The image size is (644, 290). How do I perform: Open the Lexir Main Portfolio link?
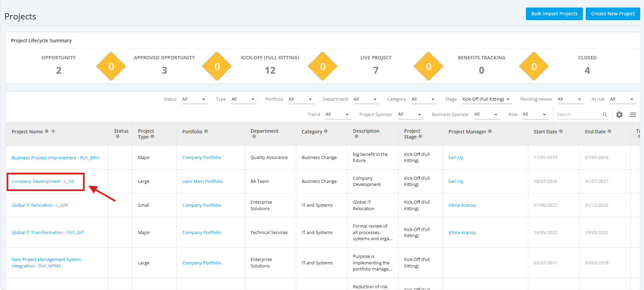coord(202,182)
